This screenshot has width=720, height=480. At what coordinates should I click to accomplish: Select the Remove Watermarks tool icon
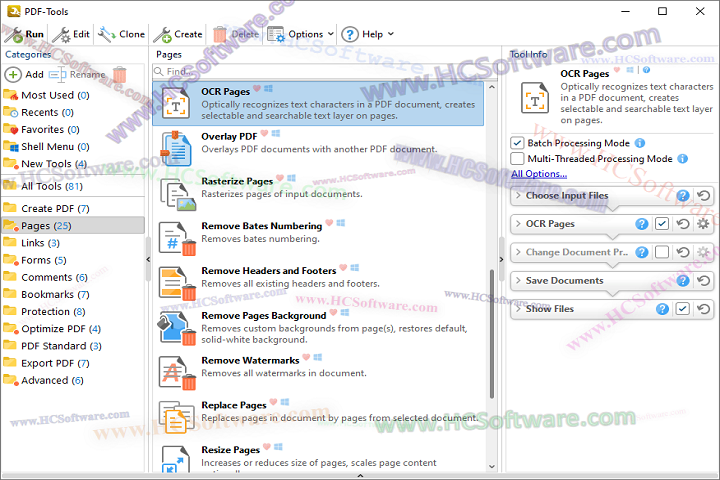click(178, 373)
